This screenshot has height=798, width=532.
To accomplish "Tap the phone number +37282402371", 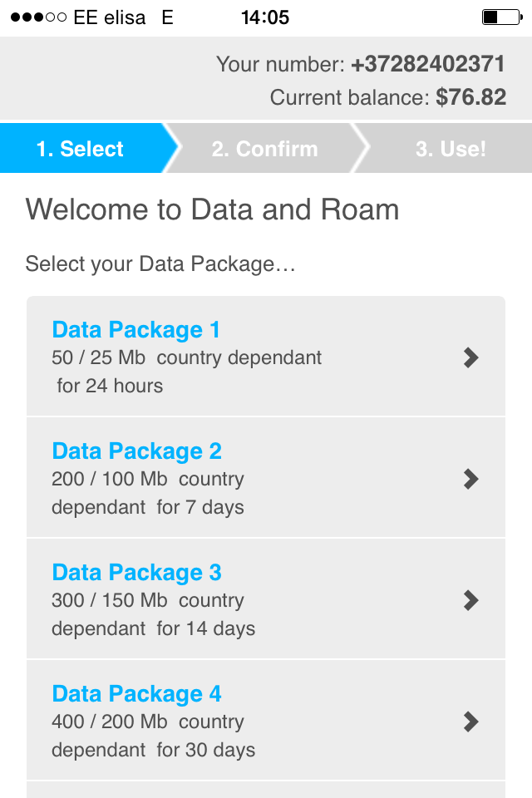I will (x=428, y=64).
